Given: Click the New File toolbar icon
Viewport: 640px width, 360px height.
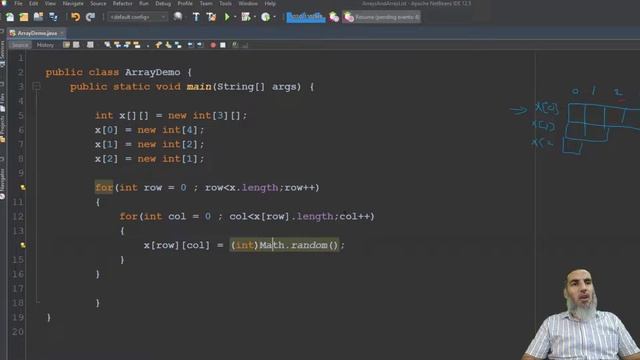Looking at the screenshot, I should pos(10,17).
